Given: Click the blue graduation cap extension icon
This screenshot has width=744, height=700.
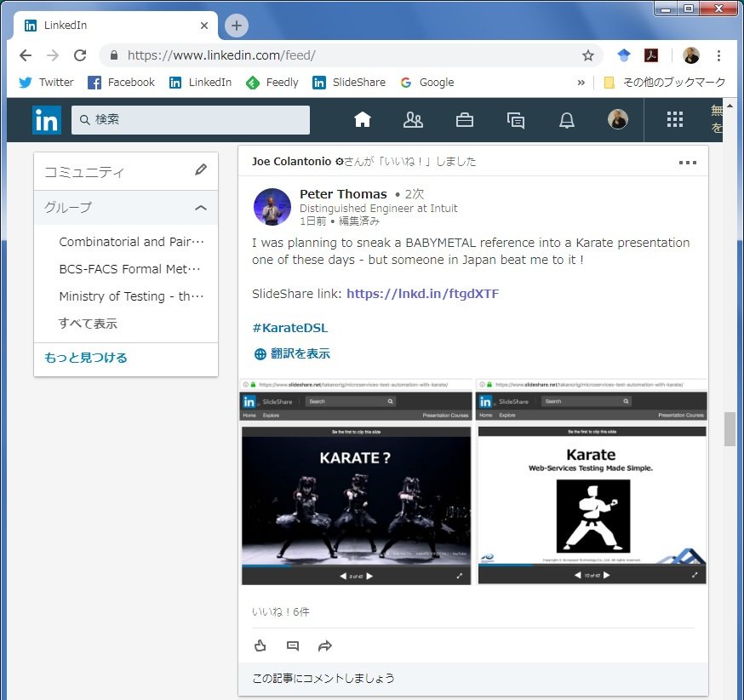Looking at the screenshot, I should click(623, 55).
